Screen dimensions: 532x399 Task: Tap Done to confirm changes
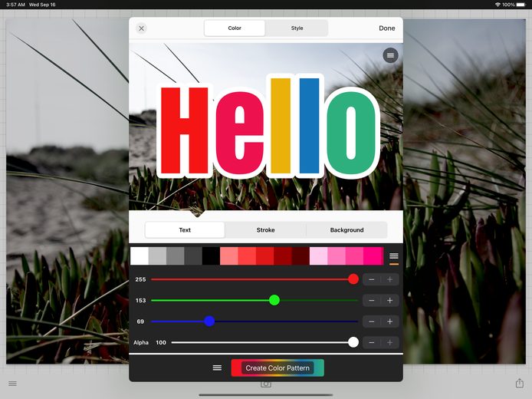(387, 28)
